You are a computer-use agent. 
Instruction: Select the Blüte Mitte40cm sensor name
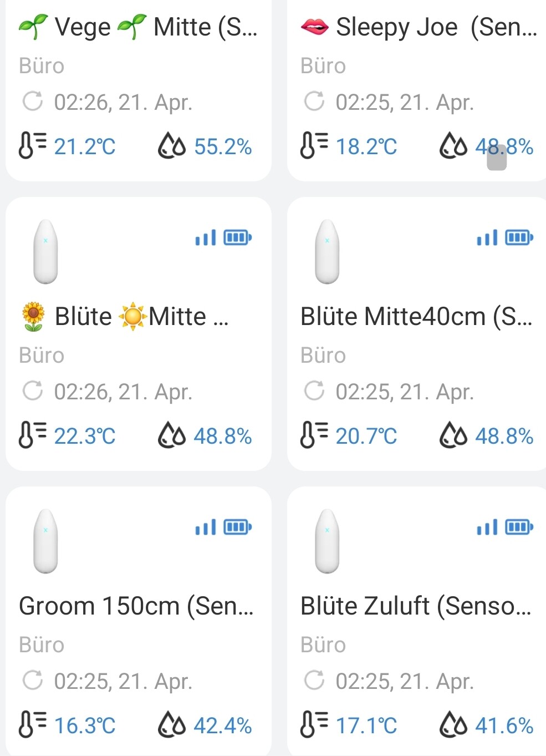coord(416,316)
